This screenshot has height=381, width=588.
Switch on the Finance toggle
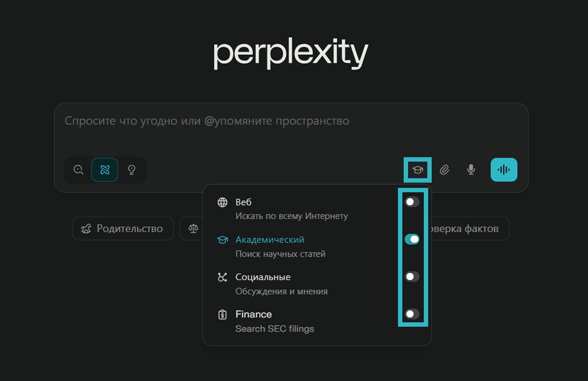coord(412,314)
